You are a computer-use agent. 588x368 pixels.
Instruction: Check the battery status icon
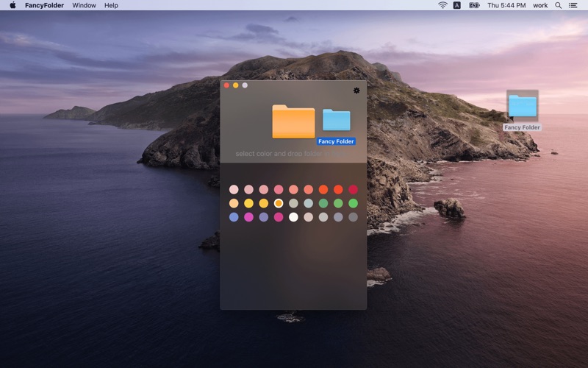(x=474, y=5)
